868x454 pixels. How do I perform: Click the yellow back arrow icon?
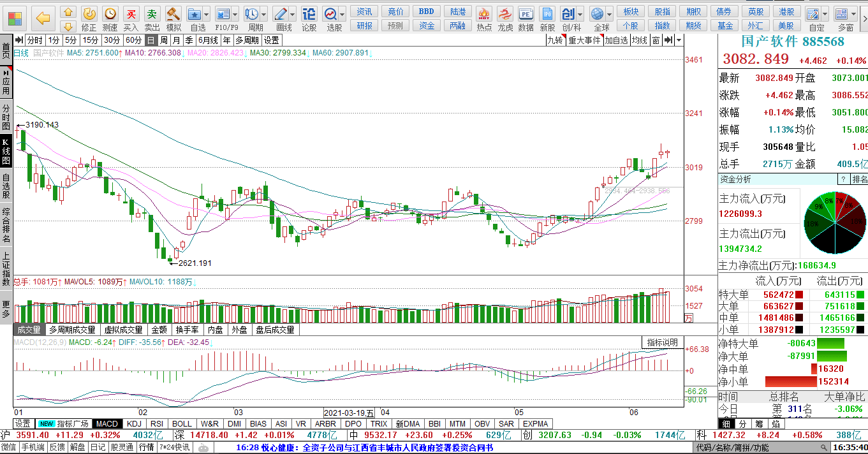tap(43, 18)
